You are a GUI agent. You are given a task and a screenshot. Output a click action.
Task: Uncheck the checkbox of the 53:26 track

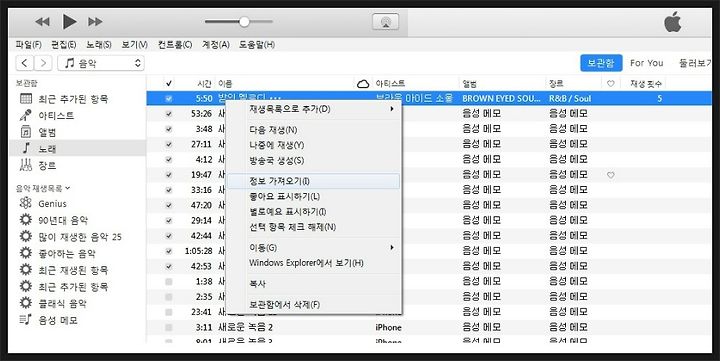click(169, 113)
